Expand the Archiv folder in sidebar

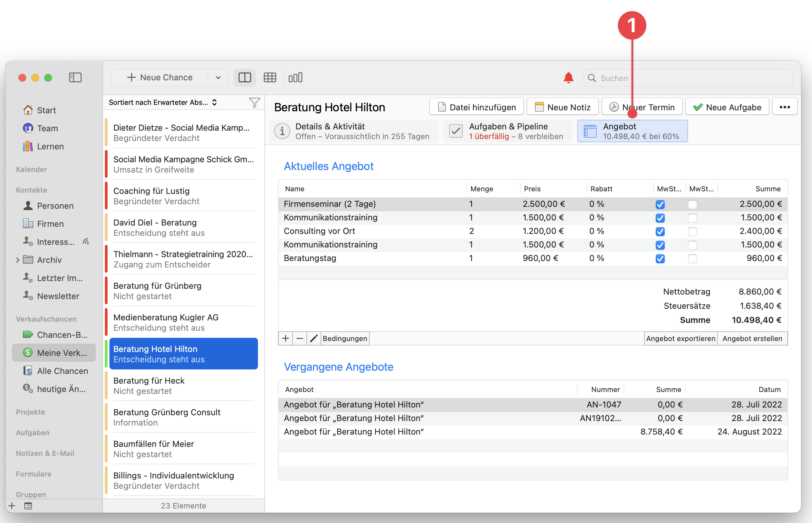(18, 260)
